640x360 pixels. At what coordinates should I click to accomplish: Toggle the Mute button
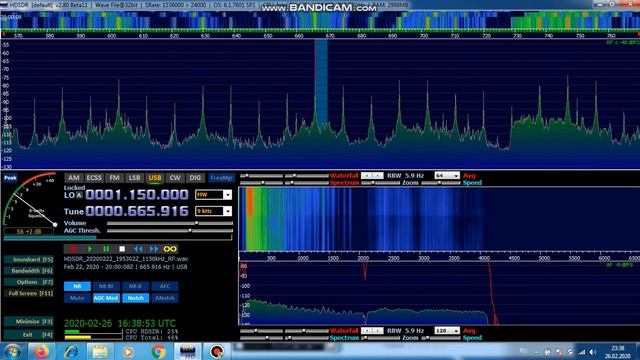pos(77,298)
